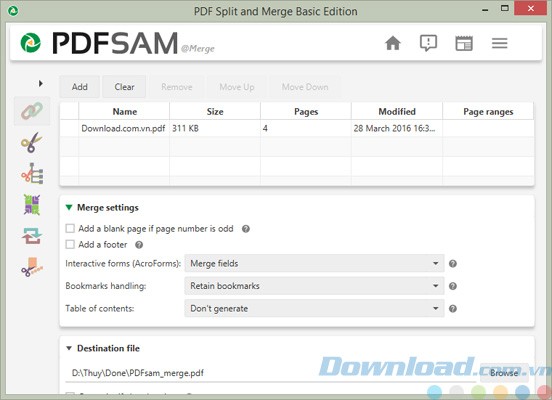Viewport: 552px width, 400px height.
Task: Browse for destination file
Action: click(x=504, y=373)
